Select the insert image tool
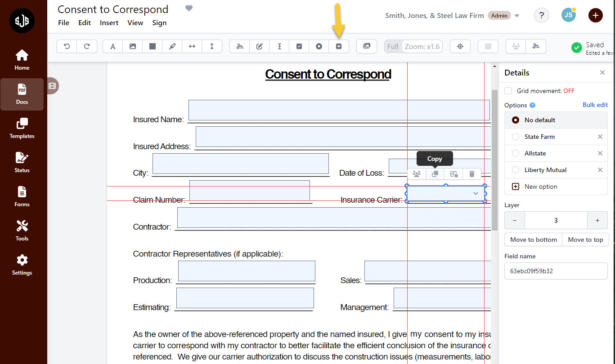The image size is (615, 364). point(133,46)
